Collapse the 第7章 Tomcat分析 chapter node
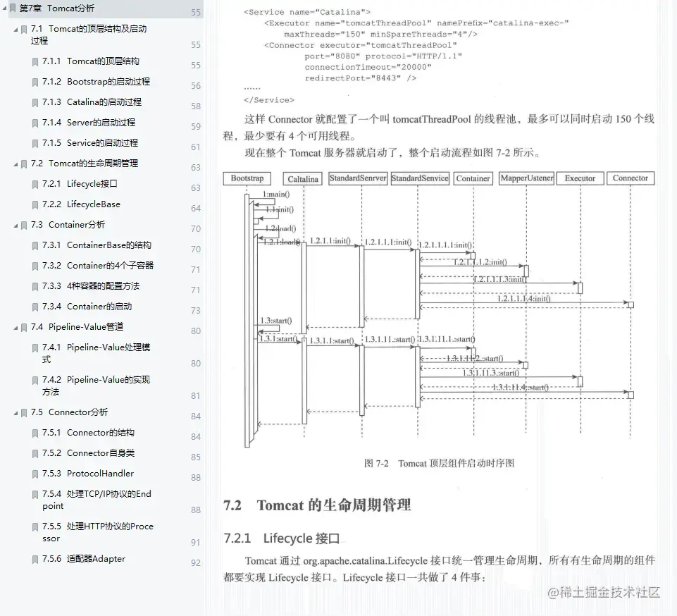 click(x=4, y=8)
